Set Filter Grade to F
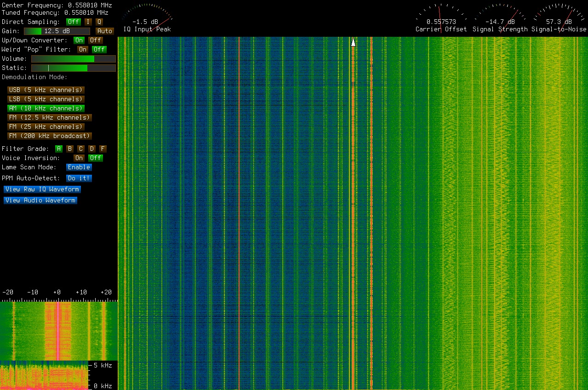Screen dimensions: 588x390 point(103,149)
